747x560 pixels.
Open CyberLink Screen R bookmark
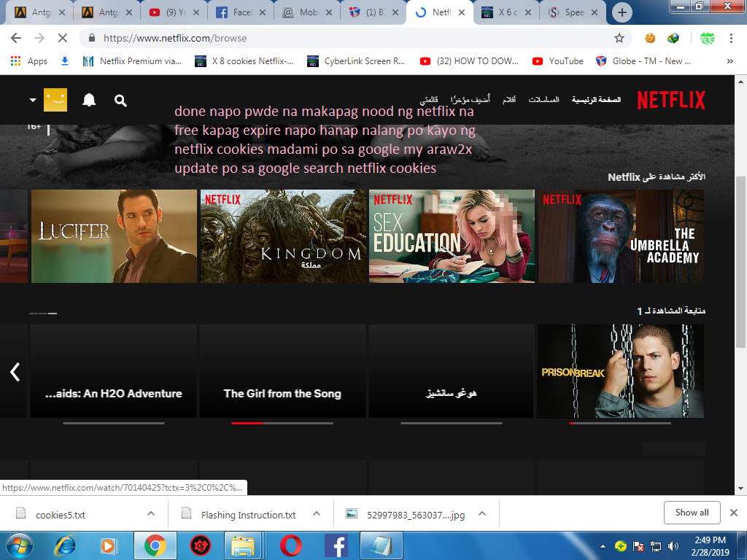[356, 61]
